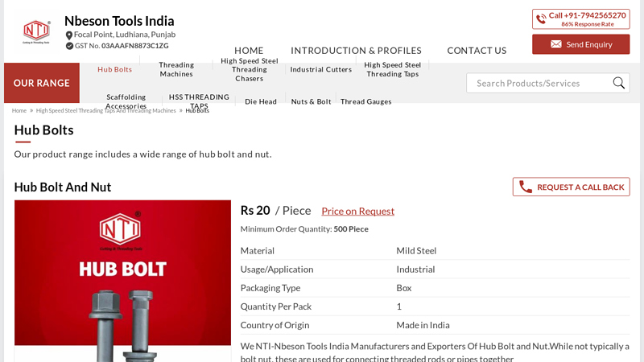Focus the Search Products/Services field

click(548, 83)
